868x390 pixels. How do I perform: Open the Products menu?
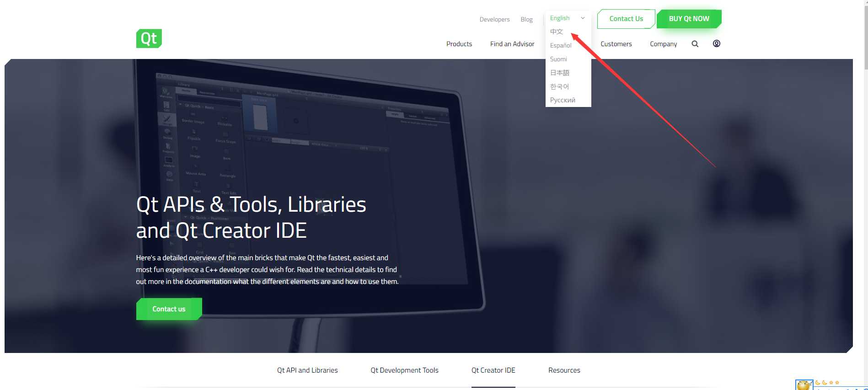tap(459, 44)
